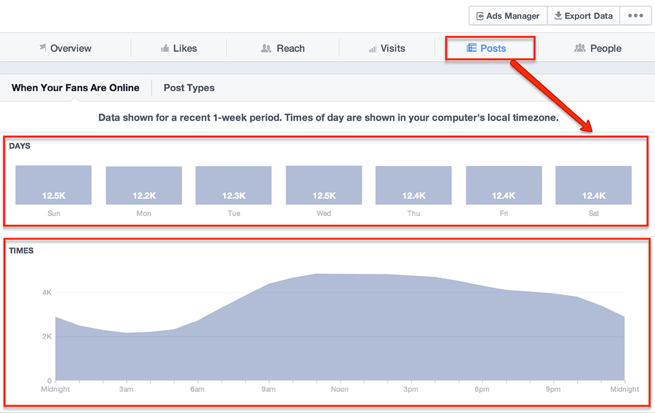Click the Posts tab list icon
Viewport: 655px width, 413px height.
(472, 48)
